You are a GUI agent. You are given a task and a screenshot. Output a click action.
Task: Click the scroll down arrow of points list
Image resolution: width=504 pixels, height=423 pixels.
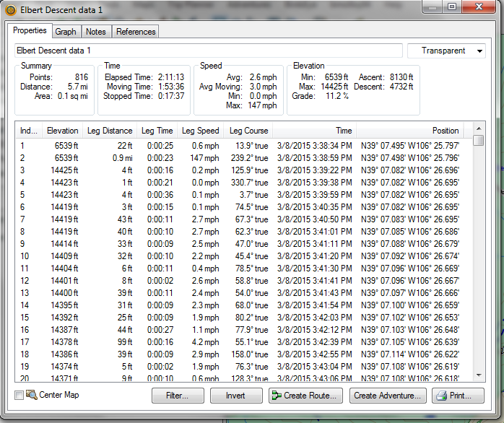pyautogui.click(x=479, y=375)
